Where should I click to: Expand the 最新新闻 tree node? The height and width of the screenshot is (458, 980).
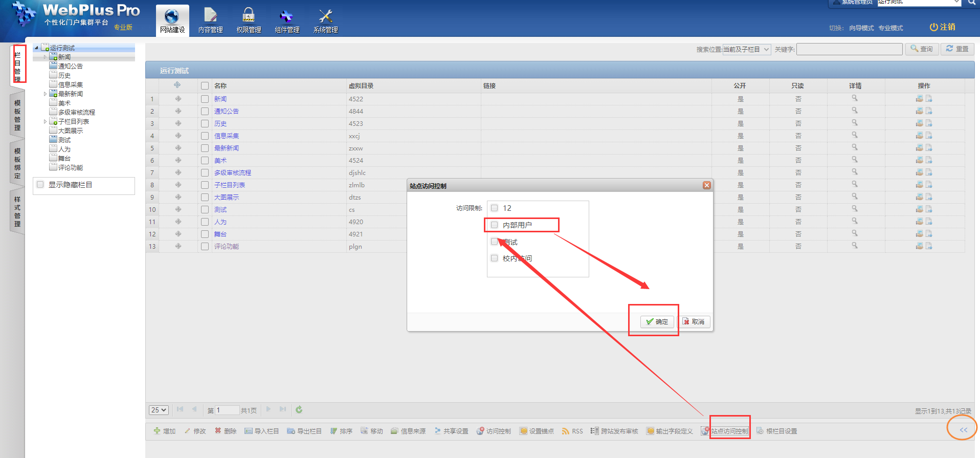pos(45,94)
